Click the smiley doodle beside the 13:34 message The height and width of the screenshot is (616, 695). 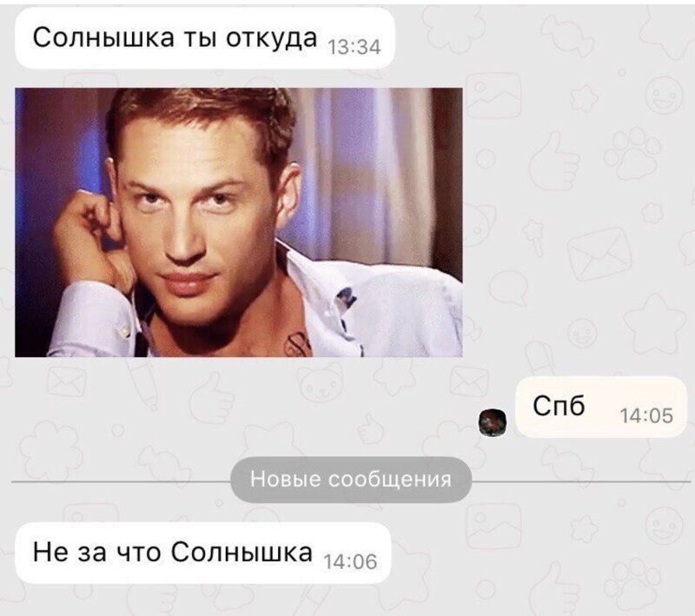pos(664,95)
